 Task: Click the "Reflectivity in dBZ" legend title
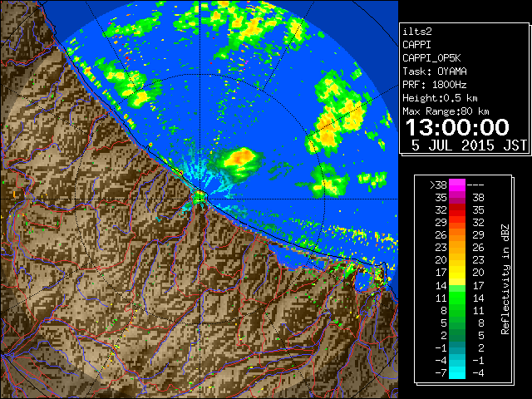point(505,279)
